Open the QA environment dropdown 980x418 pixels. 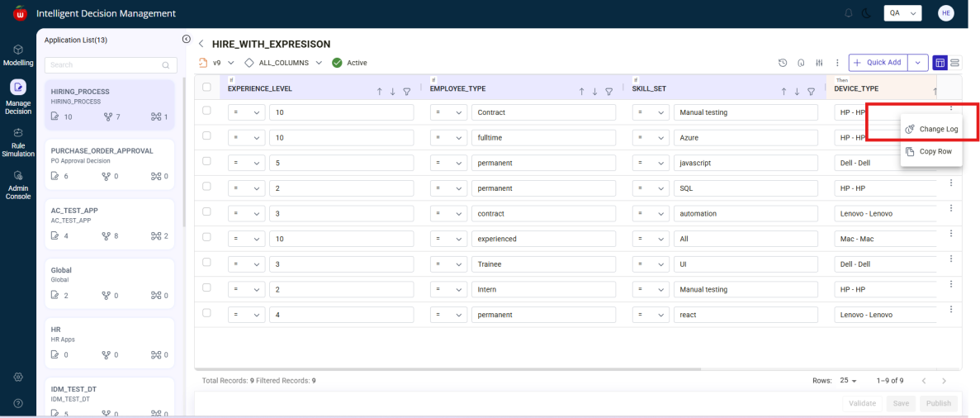903,13
